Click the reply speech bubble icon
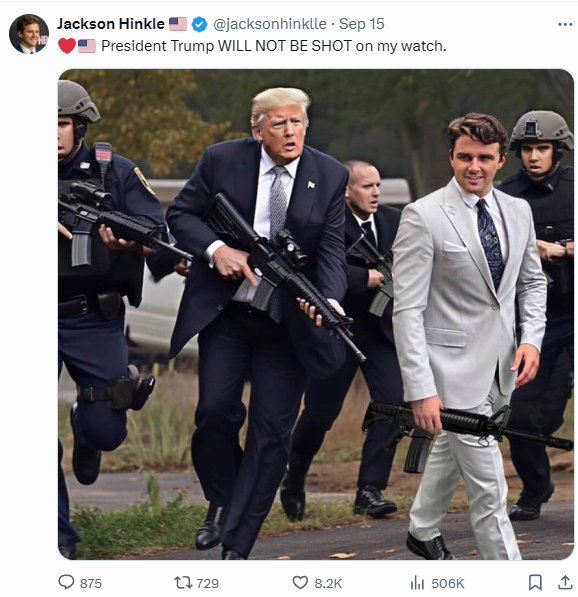The width and height of the screenshot is (578, 597). tap(66, 582)
